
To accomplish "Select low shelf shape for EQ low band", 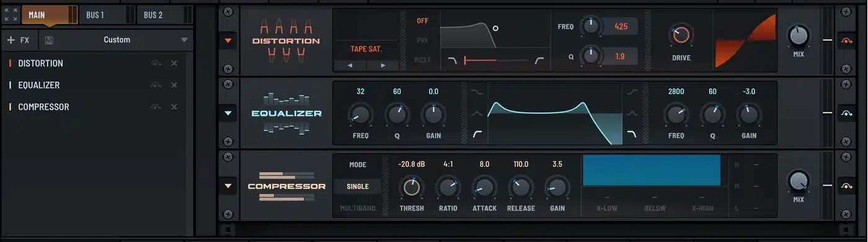I will click(x=477, y=92).
